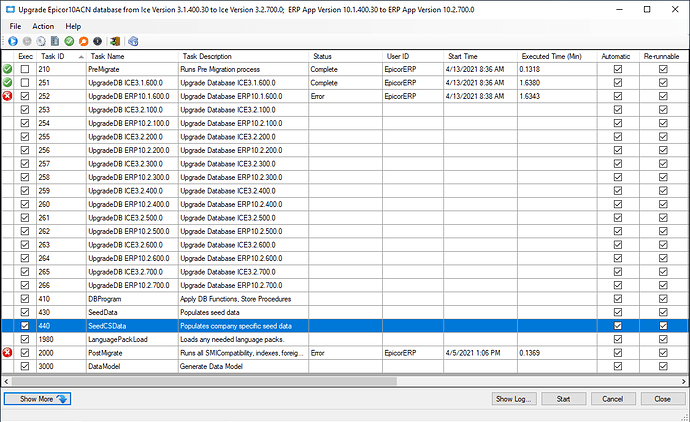Sort by Status column header
Image resolution: width=690 pixels, height=422 pixels.
tap(345, 56)
